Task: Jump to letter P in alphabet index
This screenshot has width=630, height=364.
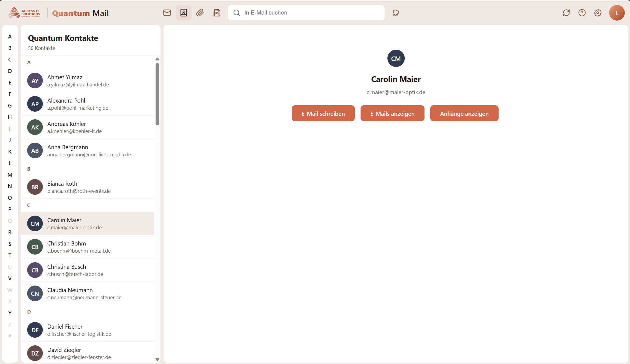Action: (x=10, y=209)
